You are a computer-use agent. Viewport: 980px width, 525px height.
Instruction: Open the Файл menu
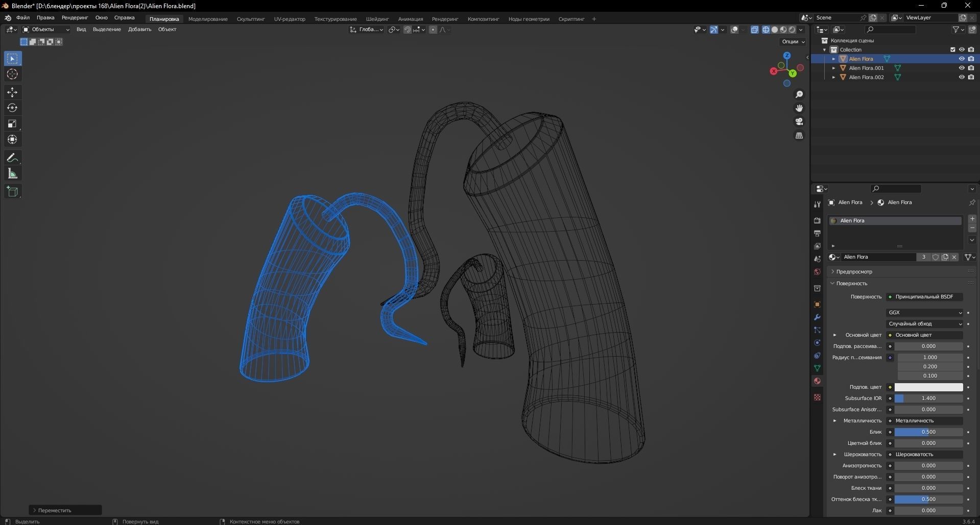coord(23,18)
